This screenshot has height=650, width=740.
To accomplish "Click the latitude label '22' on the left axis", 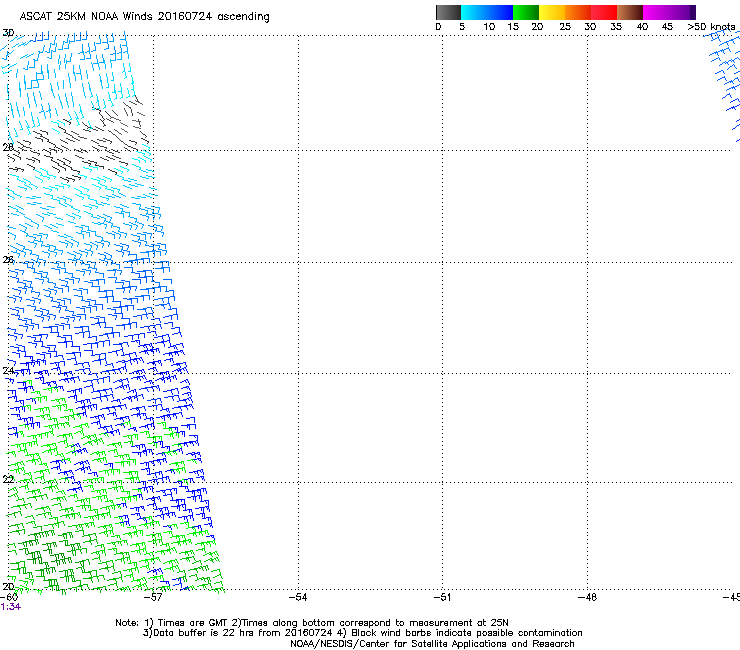I will (8, 479).
